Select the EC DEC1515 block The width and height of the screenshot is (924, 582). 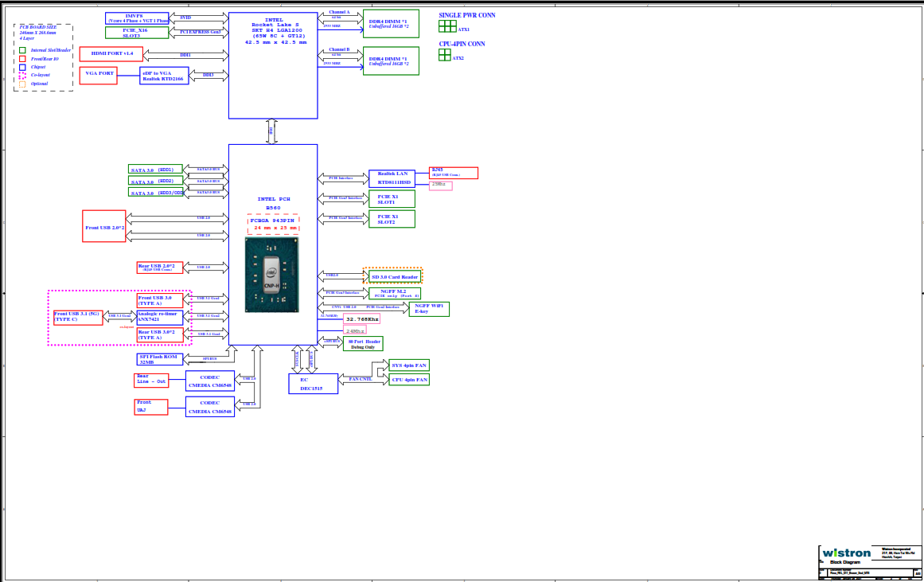point(313,384)
